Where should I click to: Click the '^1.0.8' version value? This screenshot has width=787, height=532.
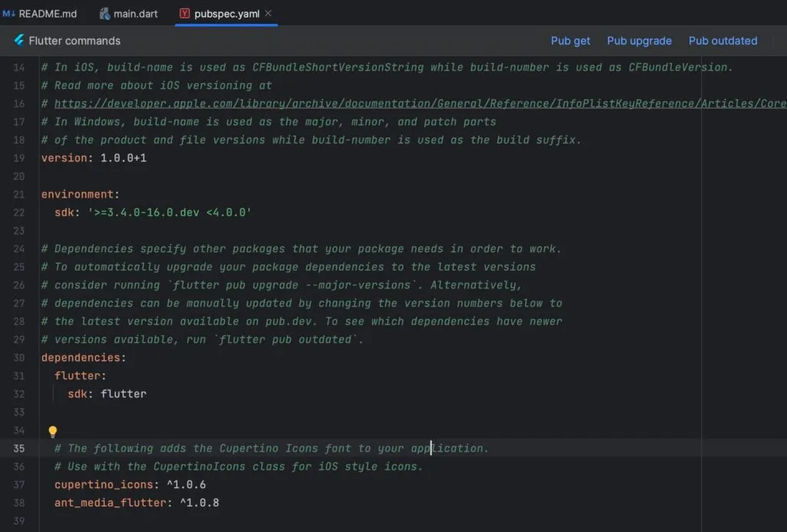[x=199, y=502]
